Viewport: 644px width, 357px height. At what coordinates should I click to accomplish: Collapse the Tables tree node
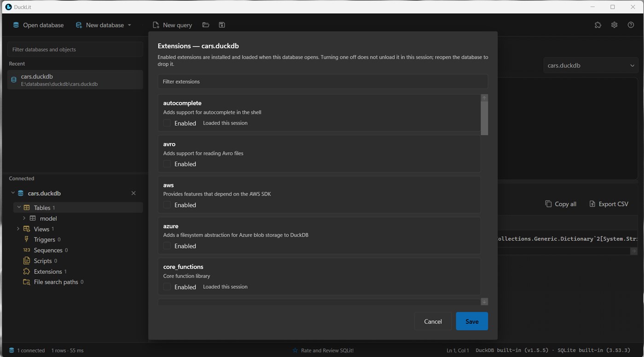click(x=19, y=207)
